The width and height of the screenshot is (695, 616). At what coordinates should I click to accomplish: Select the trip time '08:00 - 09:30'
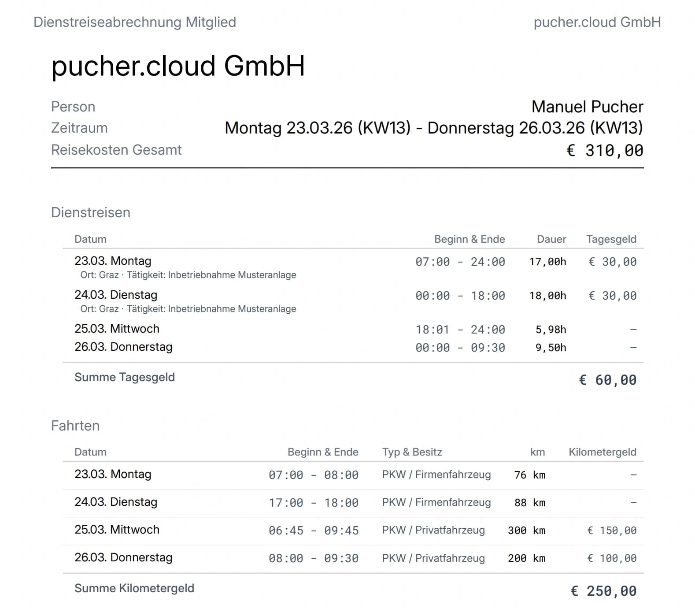(x=314, y=558)
